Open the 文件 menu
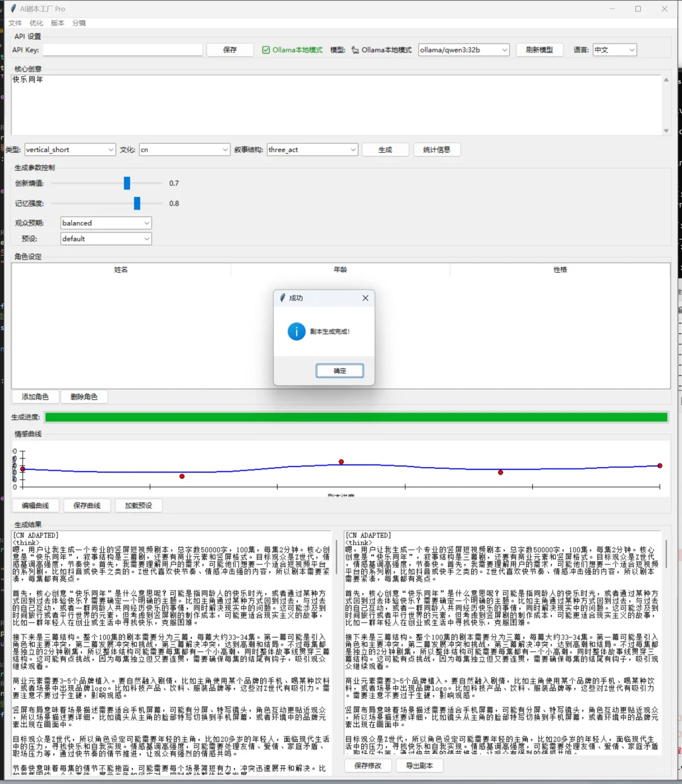Screen dimensions: 682x784 click(x=15, y=23)
